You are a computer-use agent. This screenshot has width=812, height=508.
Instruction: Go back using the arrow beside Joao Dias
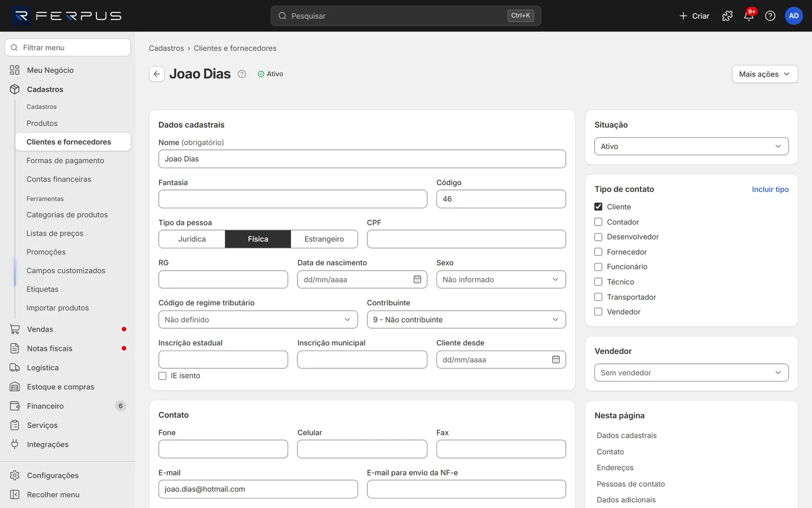tap(157, 74)
